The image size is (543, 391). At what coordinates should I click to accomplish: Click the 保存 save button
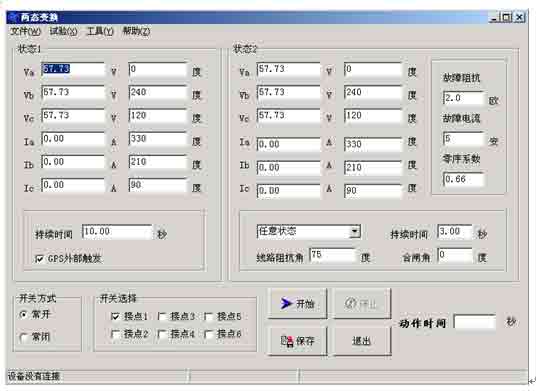click(297, 341)
